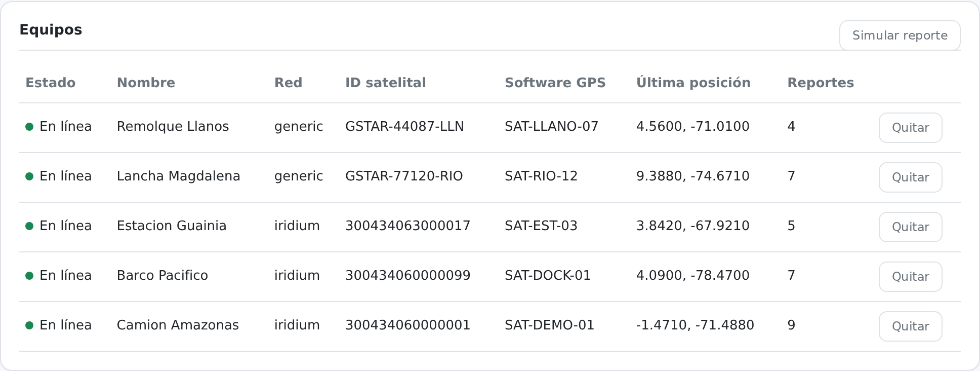This screenshot has height=371, width=980.
Task: Click the green status dot for Remolque Llanos
Action: [x=29, y=127]
